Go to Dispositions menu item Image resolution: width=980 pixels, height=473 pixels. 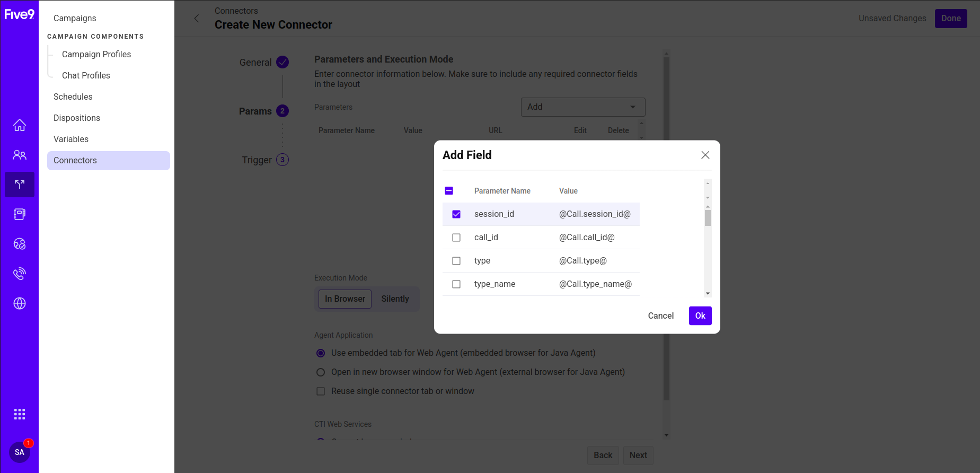tap(77, 118)
